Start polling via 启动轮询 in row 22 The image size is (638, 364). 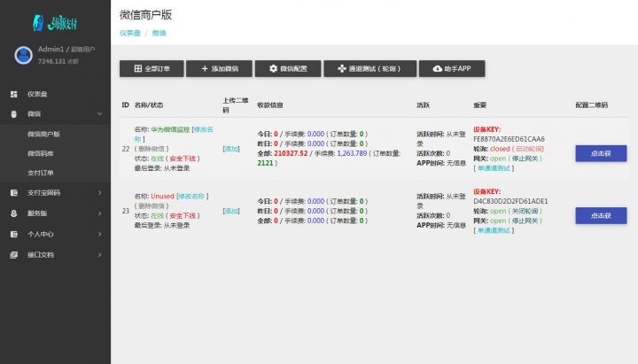pyautogui.click(x=529, y=149)
